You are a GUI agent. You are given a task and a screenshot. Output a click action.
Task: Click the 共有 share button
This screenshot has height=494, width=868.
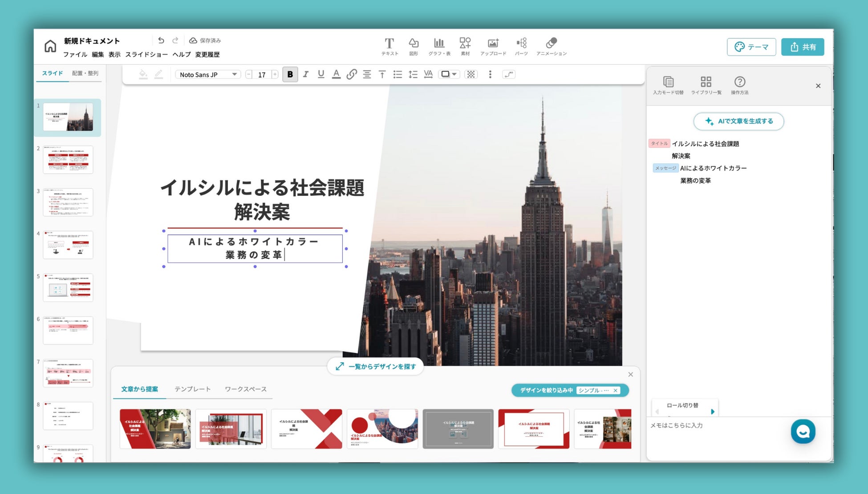tap(803, 47)
